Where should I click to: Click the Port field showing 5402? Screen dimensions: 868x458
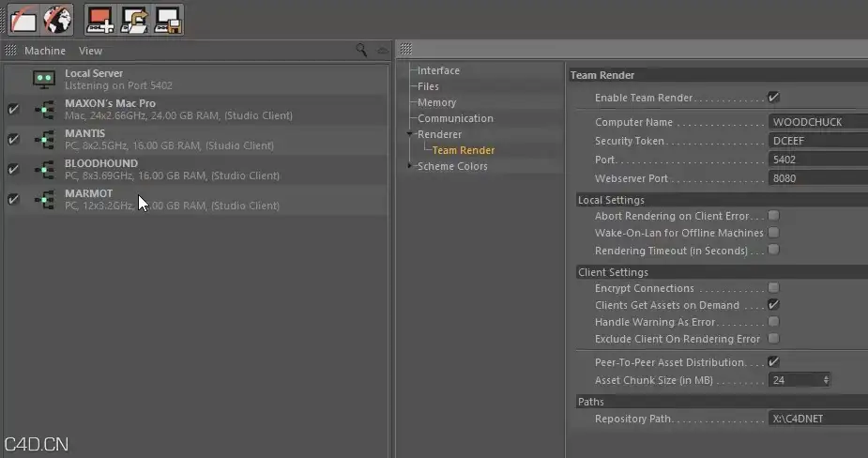click(818, 160)
